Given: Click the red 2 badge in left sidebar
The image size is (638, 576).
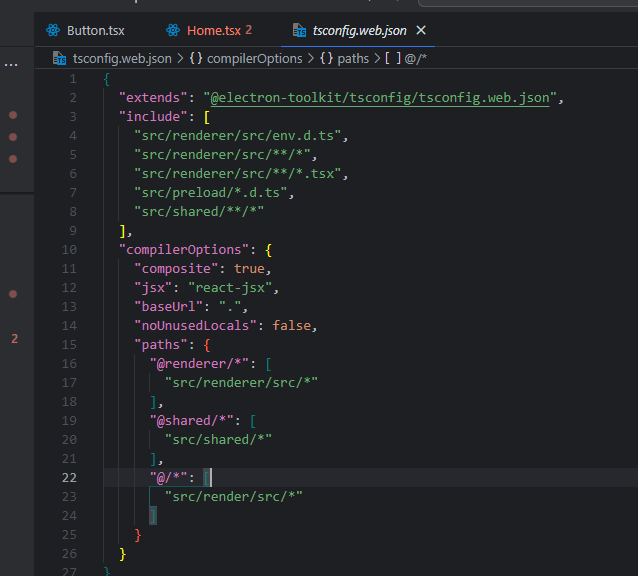Looking at the screenshot, I should click(x=15, y=338).
